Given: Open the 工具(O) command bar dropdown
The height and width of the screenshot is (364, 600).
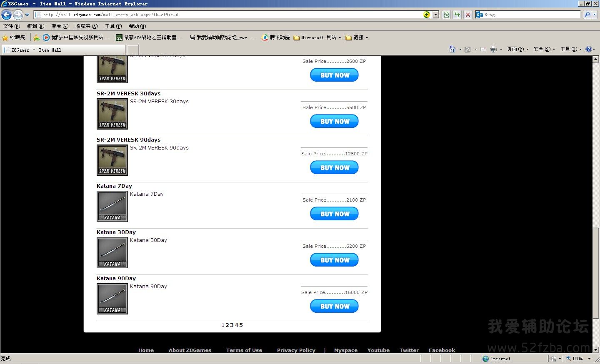Looking at the screenshot, I should pos(571,49).
